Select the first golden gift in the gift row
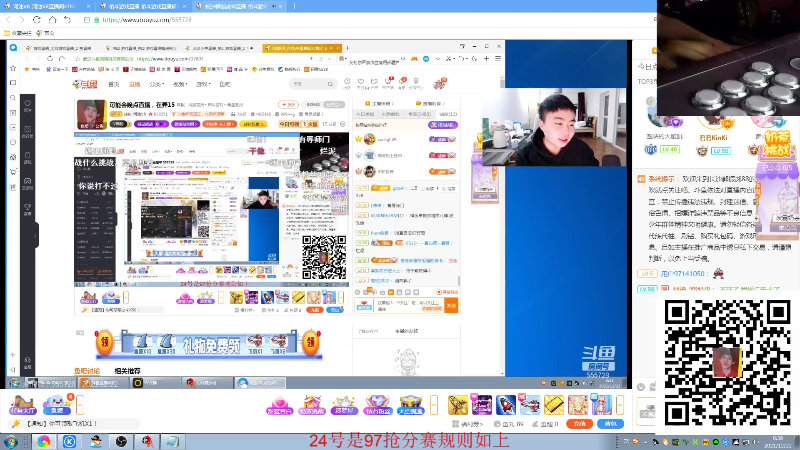 pyautogui.click(x=458, y=405)
